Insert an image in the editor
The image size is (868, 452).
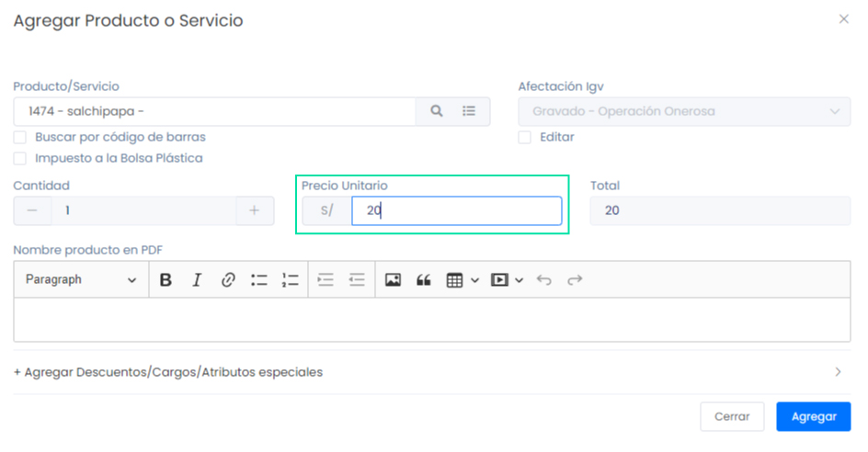click(x=393, y=280)
